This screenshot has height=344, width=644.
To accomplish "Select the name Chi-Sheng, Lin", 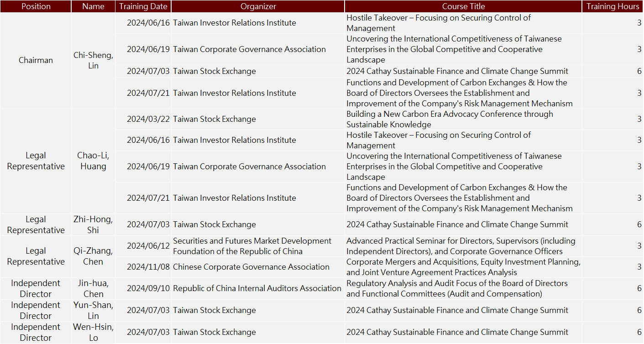I will tap(93, 60).
